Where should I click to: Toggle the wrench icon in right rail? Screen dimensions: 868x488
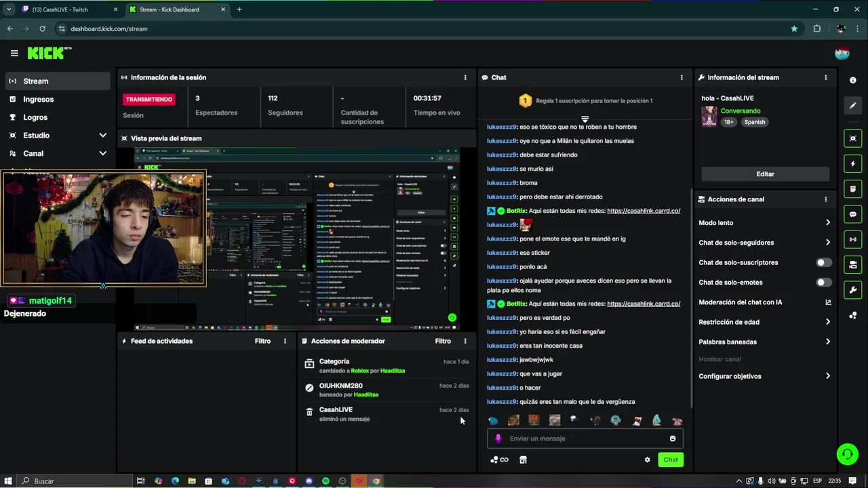(x=853, y=290)
